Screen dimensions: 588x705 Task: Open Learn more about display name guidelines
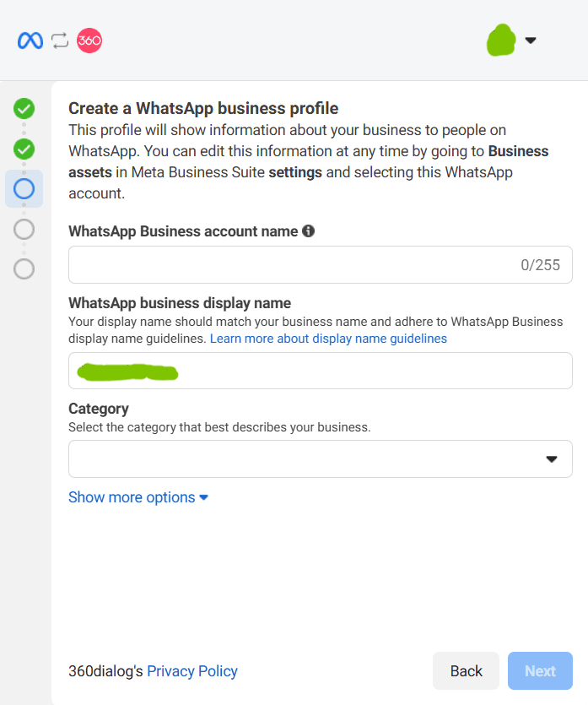(328, 339)
